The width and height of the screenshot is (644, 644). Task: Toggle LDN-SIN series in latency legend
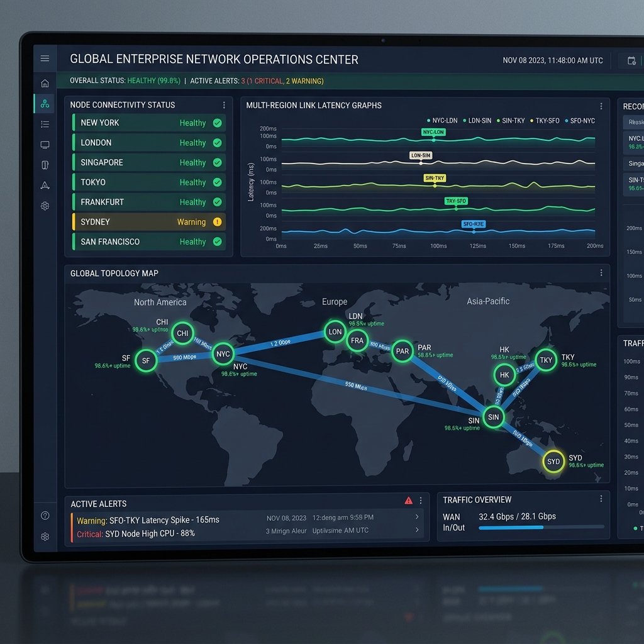[477, 121]
